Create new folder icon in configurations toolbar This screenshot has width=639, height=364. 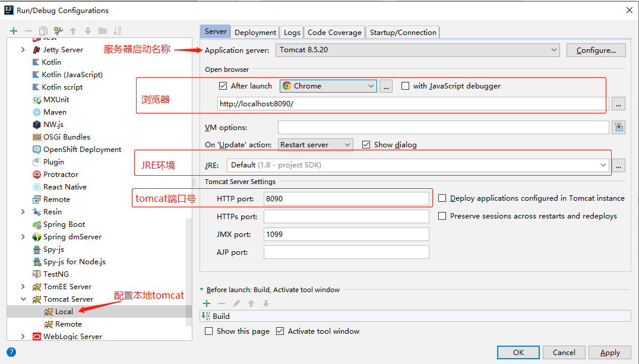click(103, 31)
